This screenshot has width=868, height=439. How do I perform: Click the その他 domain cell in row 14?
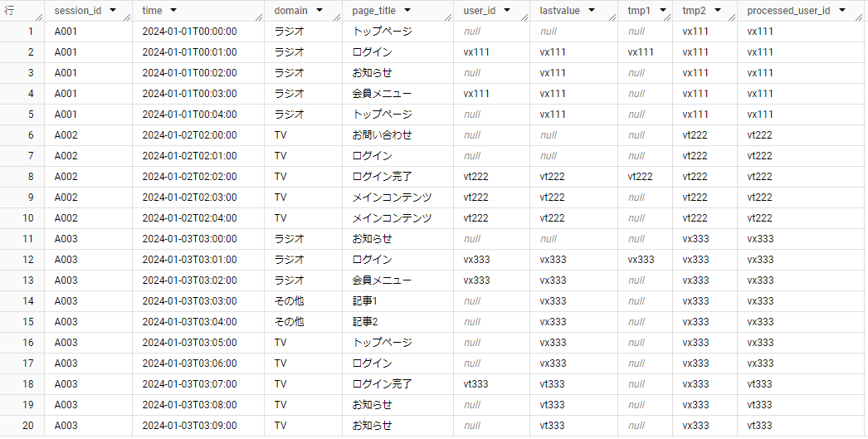point(289,301)
